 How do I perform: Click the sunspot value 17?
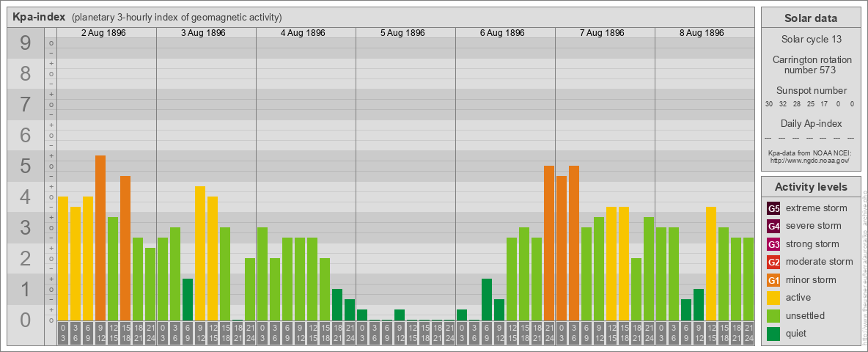[824, 104]
